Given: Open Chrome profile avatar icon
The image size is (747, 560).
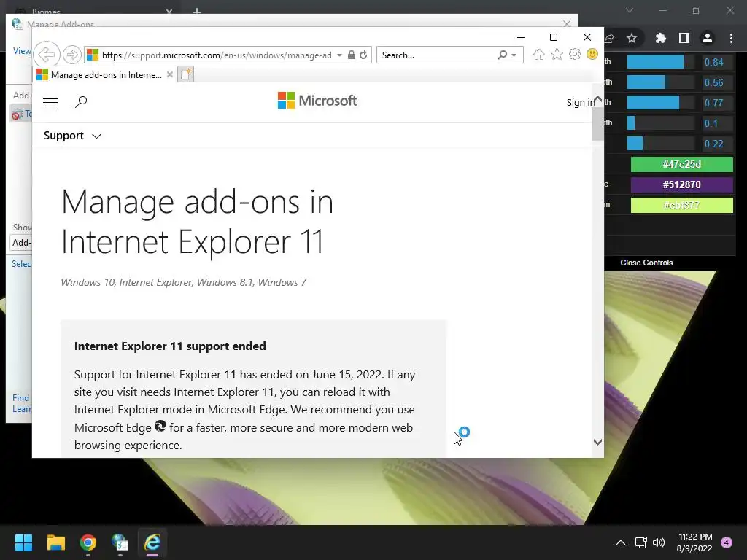Looking at the screenshot, I should (708, 38).
